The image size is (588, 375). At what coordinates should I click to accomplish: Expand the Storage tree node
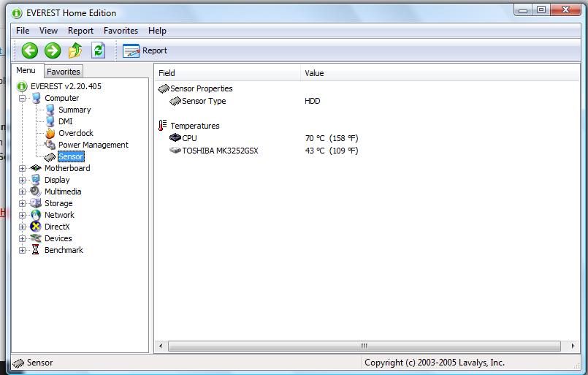(x=22, y=203)
